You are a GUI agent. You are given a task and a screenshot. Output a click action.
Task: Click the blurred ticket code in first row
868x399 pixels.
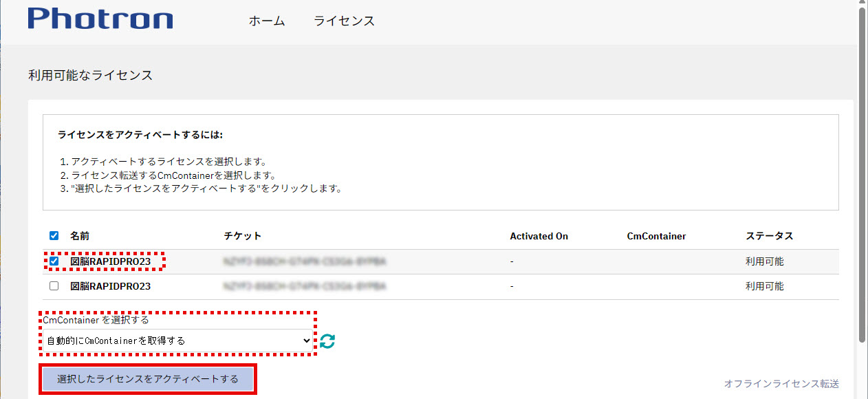tap(305, 261)
